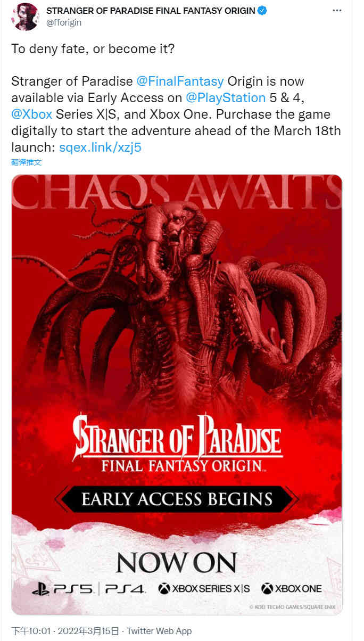Click the PS5 logo in the image
The height and width of the screenshot is (641, 364).
coord(63,588)
